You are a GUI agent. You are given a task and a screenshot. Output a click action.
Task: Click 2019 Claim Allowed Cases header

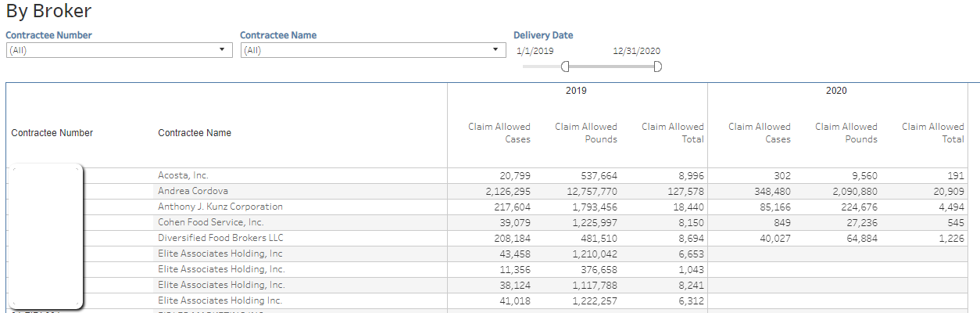tap(499, 133)
